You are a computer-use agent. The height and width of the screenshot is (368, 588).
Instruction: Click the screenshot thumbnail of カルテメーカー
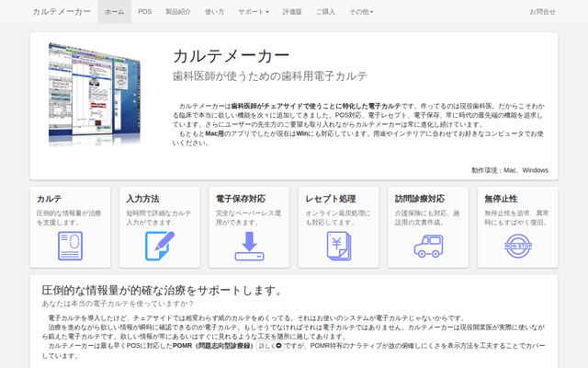tap(95, 94)
